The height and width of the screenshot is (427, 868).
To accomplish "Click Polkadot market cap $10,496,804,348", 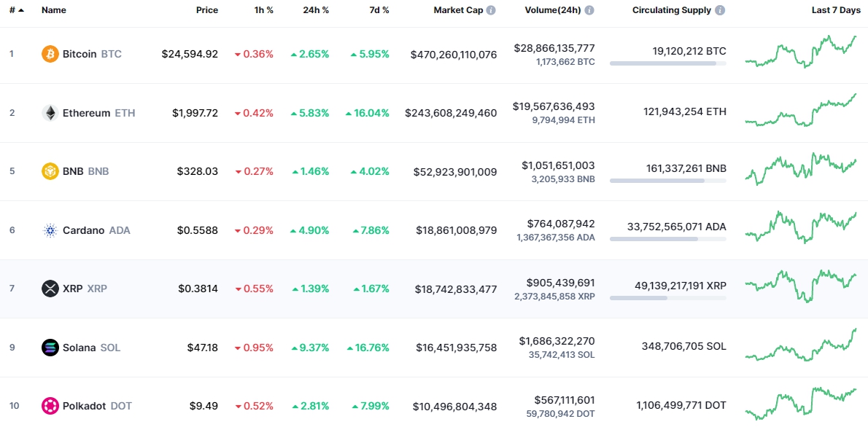I will [455, 406].
